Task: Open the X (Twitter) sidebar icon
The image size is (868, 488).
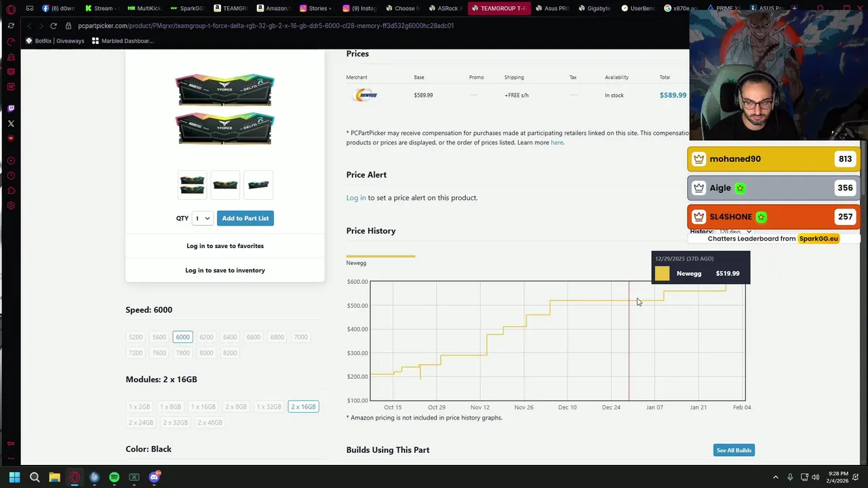Action: point(11,123)
